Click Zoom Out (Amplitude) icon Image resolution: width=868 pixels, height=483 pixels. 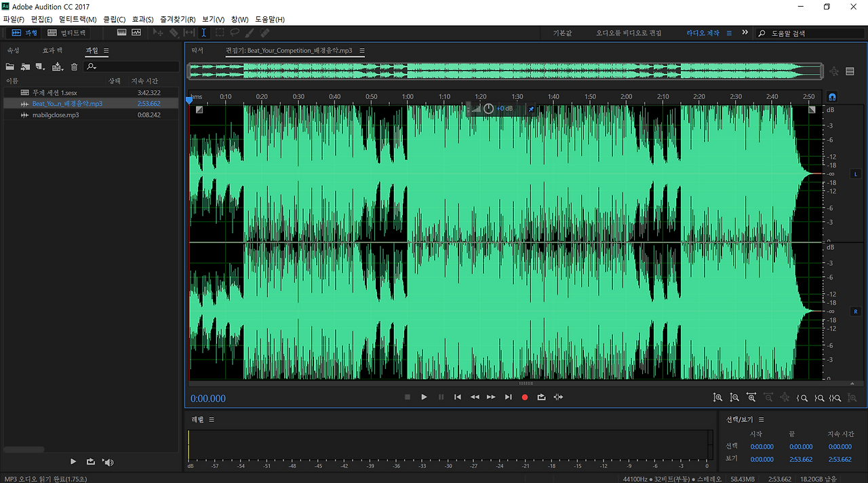[x=734, y=398]
